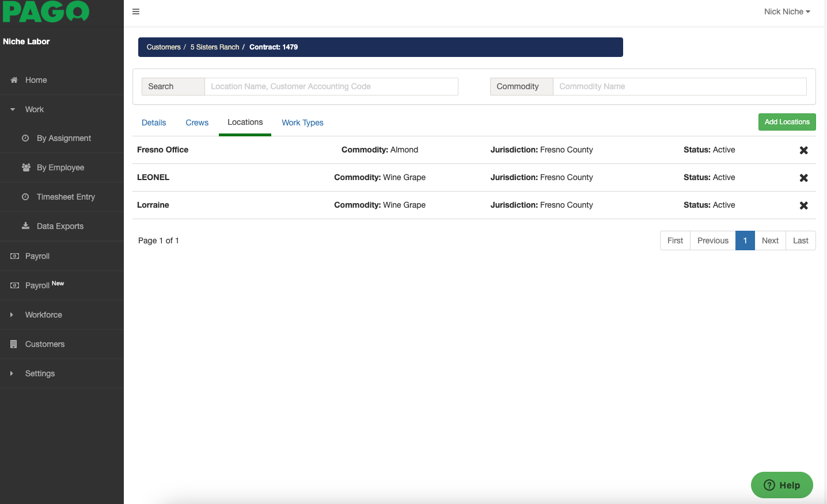Click the Commodity Name input field
This screenshot has width=827, height=504.
(x=679, y=86)
